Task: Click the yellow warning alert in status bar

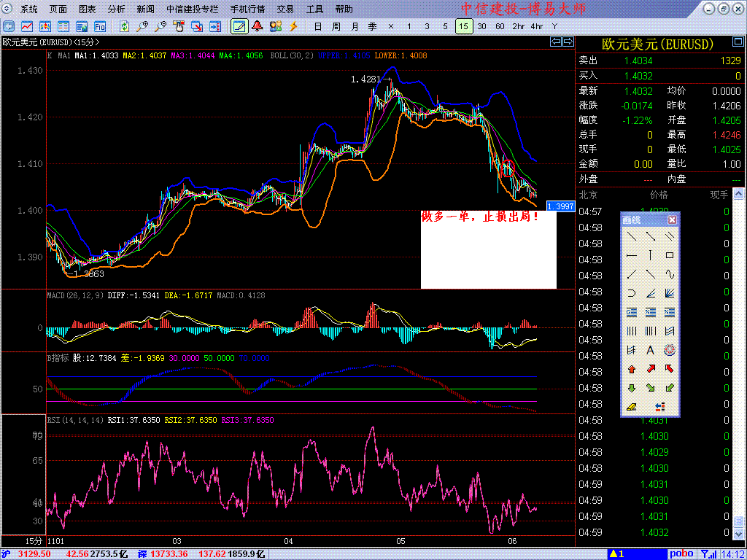Action: point(619,554)
